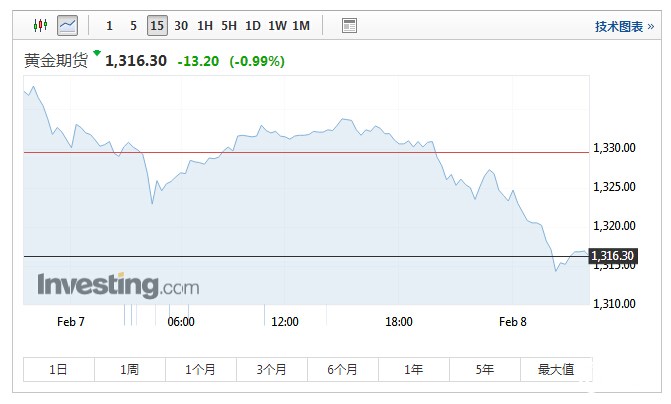Set interval to 1 minute
Screen dimensions: 671x404
pyautogui.click(x=109, y=25)
